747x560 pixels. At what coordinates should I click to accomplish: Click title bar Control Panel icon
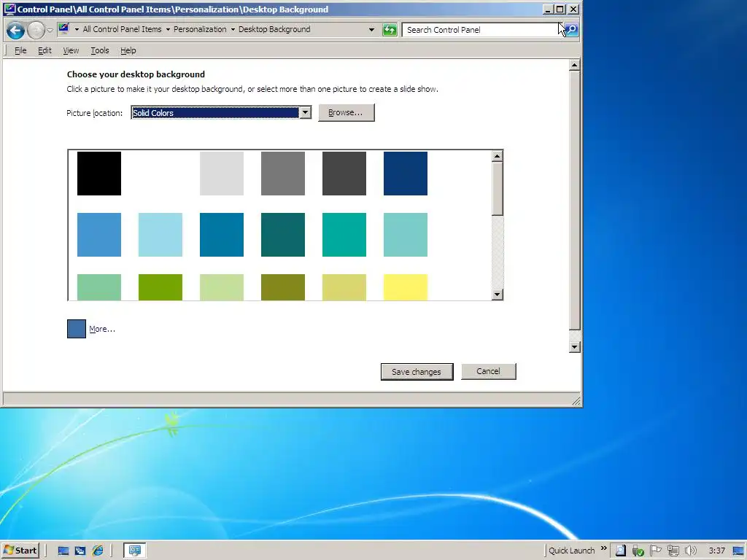9,9
